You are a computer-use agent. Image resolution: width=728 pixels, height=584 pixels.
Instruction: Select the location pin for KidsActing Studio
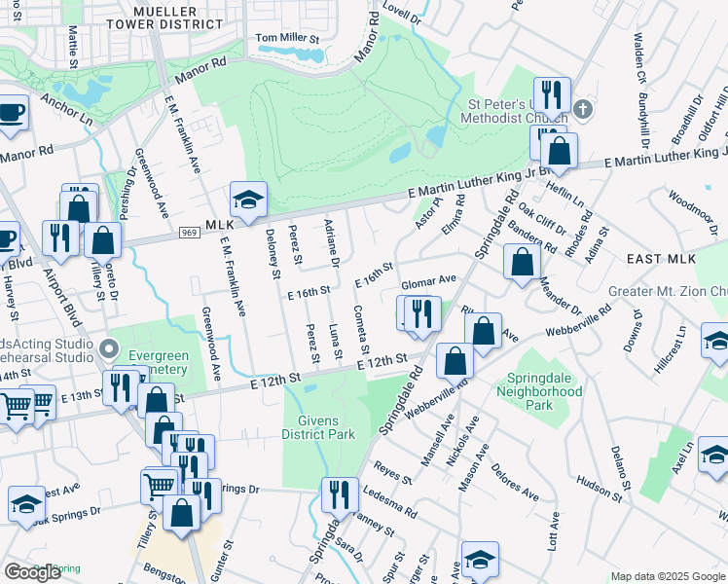109,350
